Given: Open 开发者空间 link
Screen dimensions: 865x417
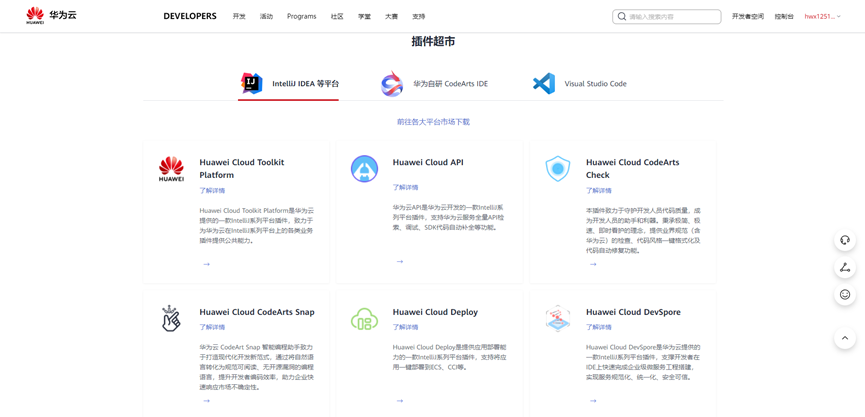Looking at the screenshot, I should 747,17.
